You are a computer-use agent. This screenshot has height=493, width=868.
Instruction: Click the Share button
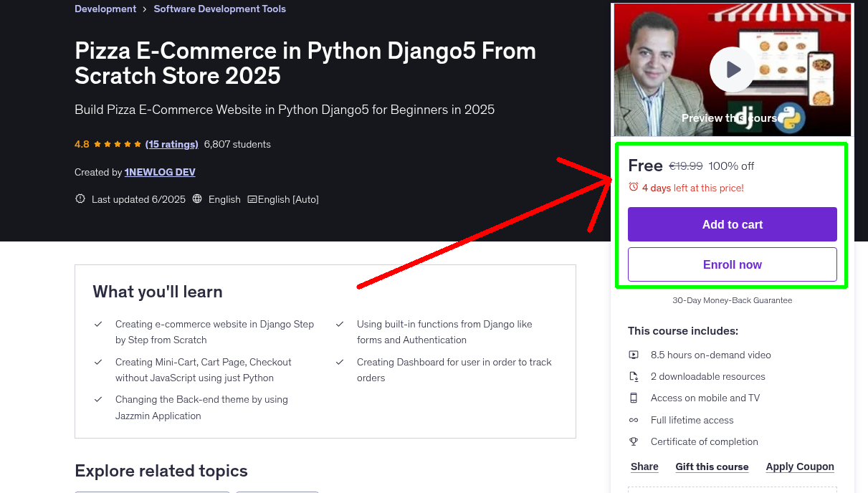[644, 466]
